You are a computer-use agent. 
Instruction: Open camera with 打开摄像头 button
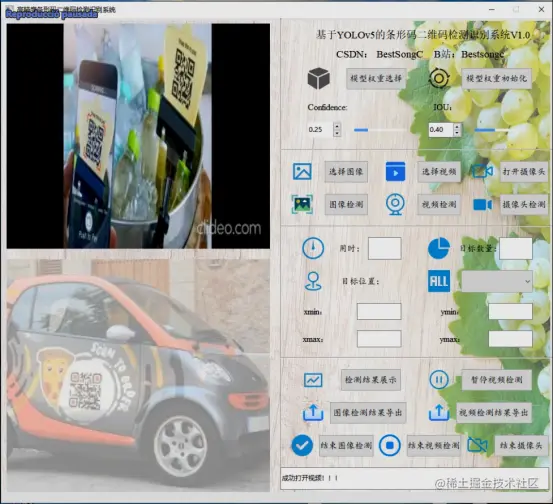[524, 172]
